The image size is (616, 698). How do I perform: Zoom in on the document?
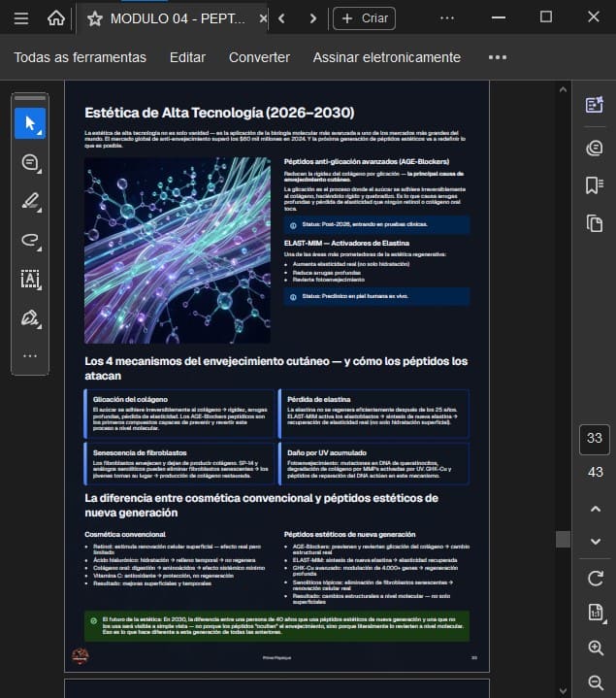pos(596,648)
